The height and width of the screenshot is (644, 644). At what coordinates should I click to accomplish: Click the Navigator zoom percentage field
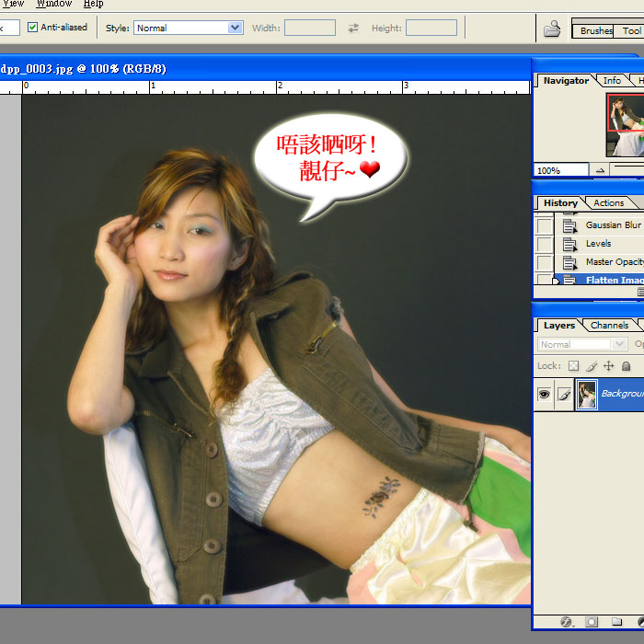(560, 170)
